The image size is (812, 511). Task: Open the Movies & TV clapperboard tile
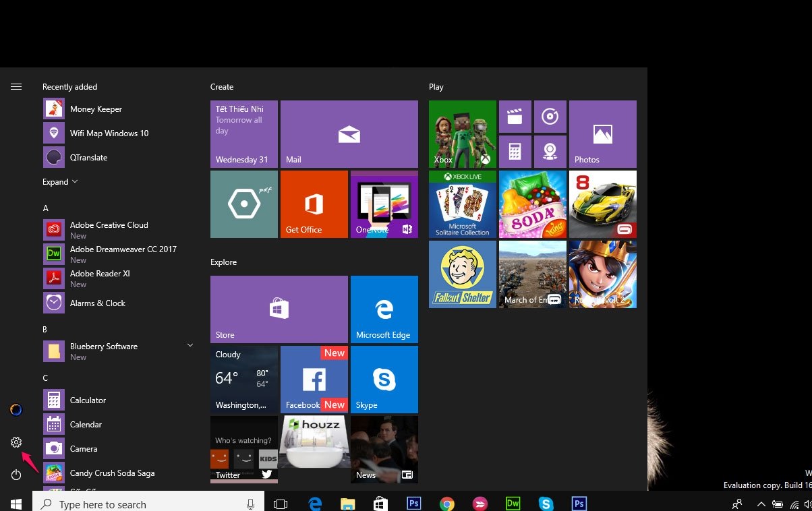tap(515, 117)
